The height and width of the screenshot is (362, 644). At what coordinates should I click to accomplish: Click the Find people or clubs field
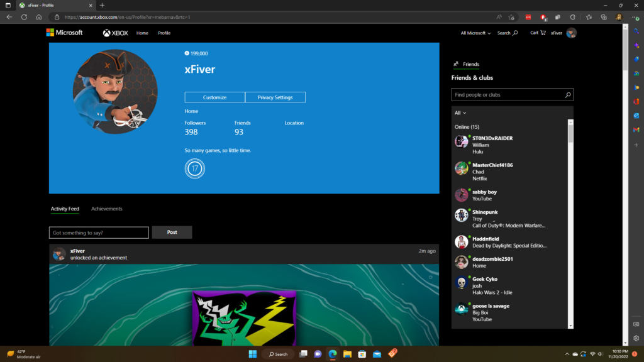point(508,95)
